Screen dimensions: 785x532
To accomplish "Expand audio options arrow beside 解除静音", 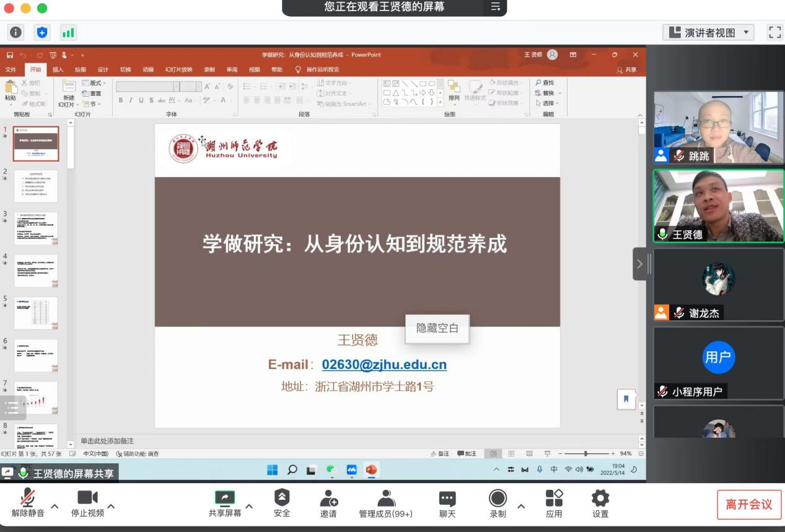I will (55, 507).
